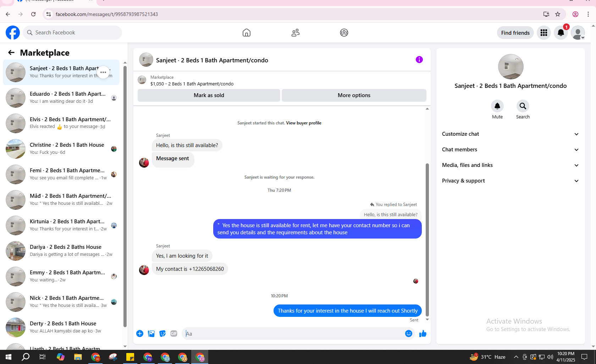
Task: Click Sanjeet's large profile picture in right panel
Action: [511, 67]
